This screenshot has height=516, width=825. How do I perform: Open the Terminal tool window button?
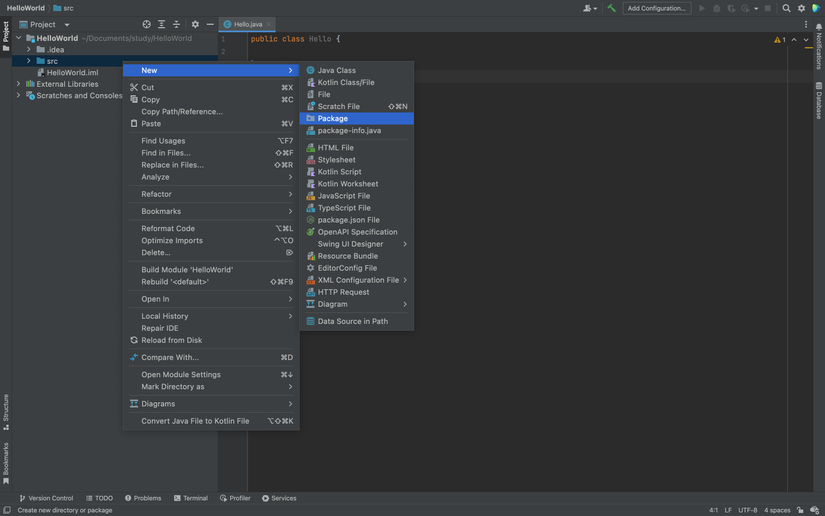191,498
